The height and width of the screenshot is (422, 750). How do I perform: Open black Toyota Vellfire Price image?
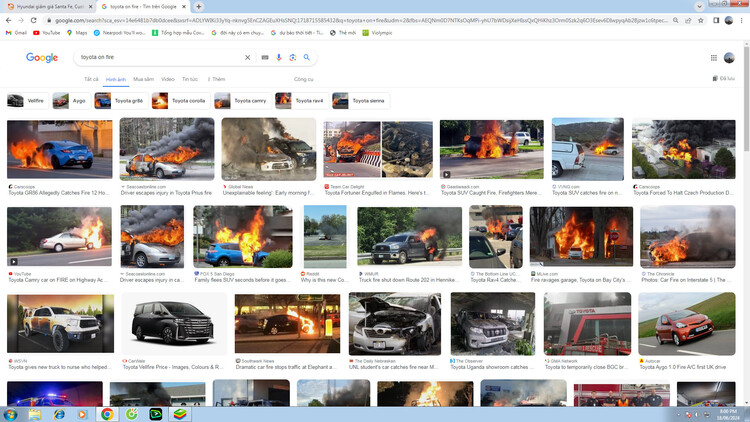pyautogui.click(x=174, y=323)
